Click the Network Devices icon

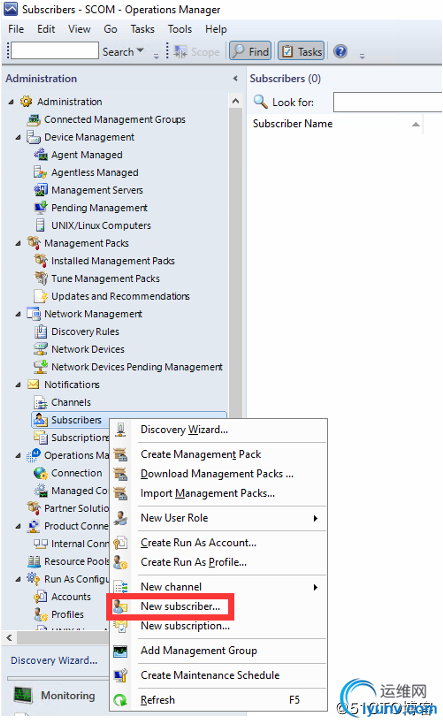41,349
